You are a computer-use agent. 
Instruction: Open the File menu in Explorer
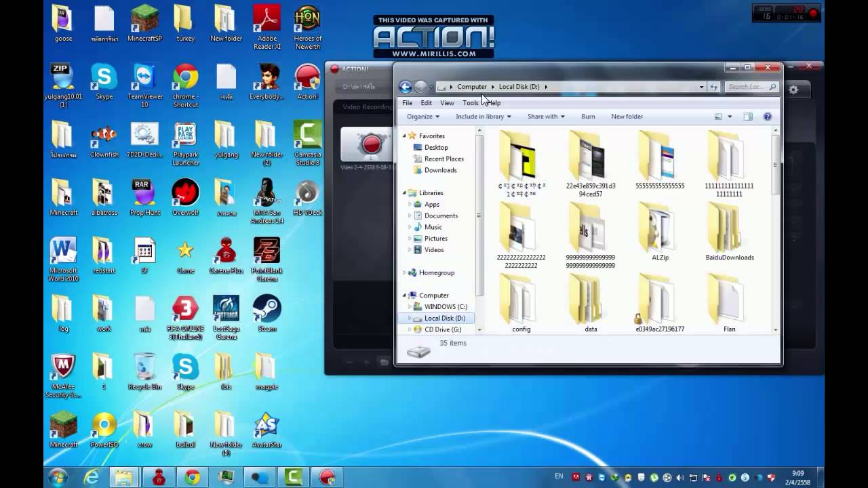407,103
